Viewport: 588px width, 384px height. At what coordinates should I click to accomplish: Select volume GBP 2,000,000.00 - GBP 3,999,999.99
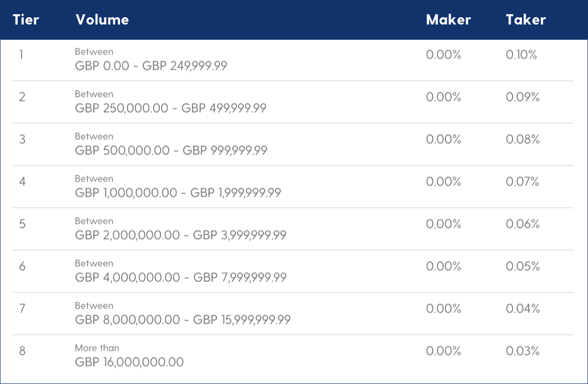(180, 235)
